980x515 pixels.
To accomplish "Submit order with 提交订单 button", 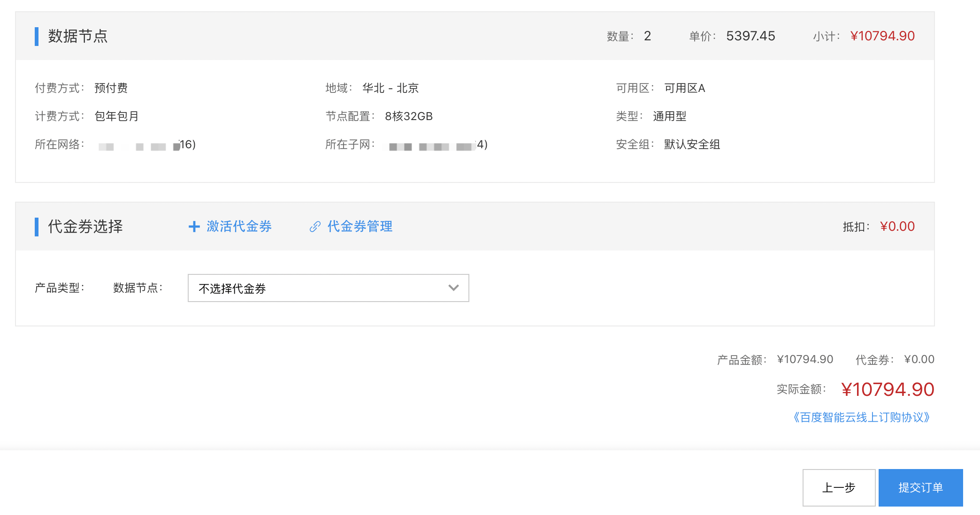I will tap(920, 488).
